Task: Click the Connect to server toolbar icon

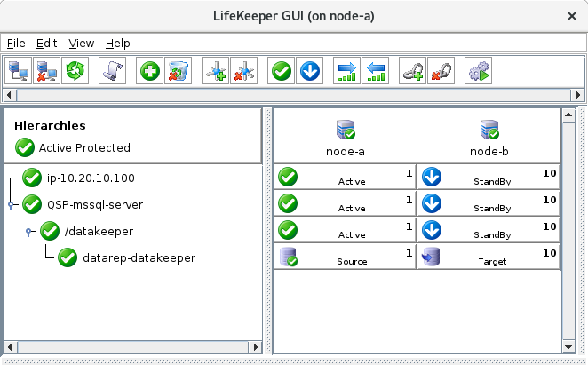Action: click(18, 71)
